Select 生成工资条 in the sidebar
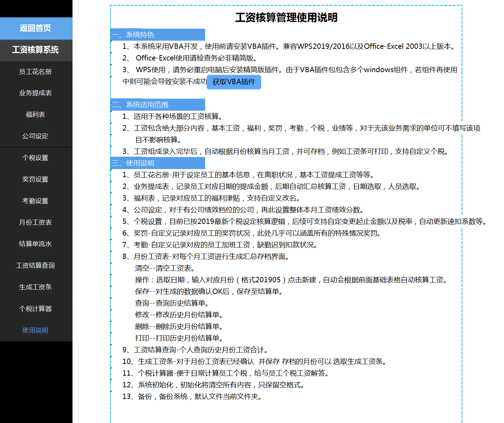 click(x=35, y=287)
